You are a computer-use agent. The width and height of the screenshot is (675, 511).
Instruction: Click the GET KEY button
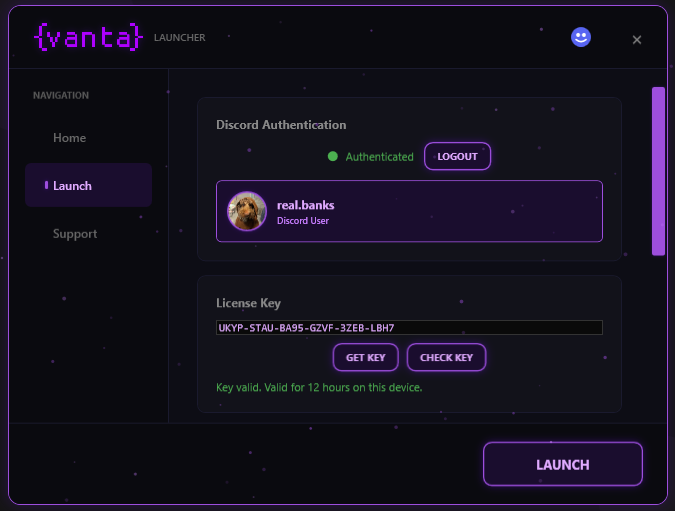pyautogui.click(x=365, y=357)
